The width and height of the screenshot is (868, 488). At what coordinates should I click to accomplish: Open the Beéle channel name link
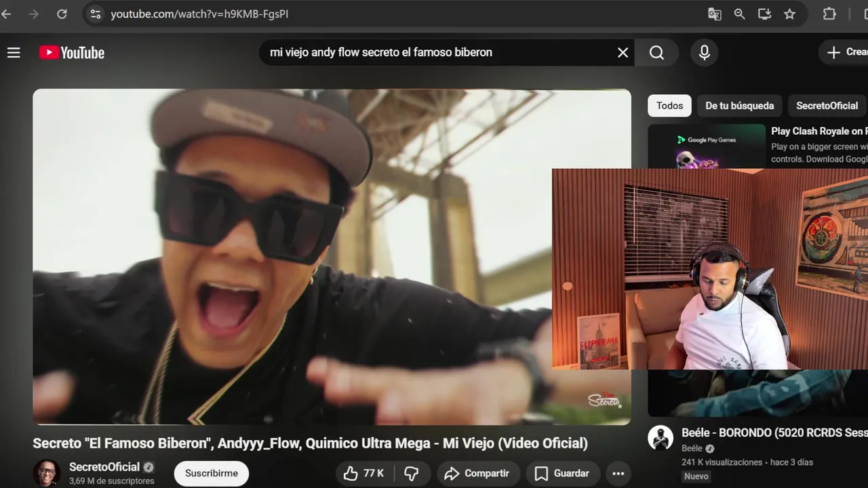pos(692,448)
